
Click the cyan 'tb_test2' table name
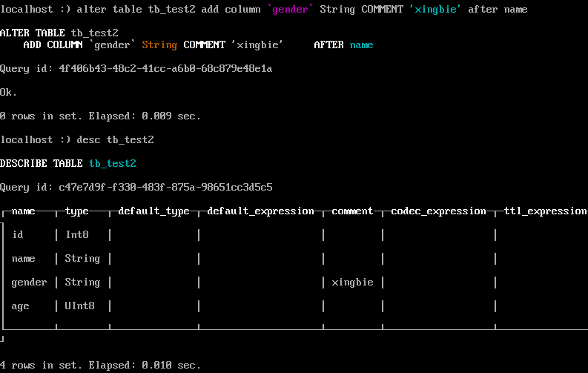[x=113, y=163]
